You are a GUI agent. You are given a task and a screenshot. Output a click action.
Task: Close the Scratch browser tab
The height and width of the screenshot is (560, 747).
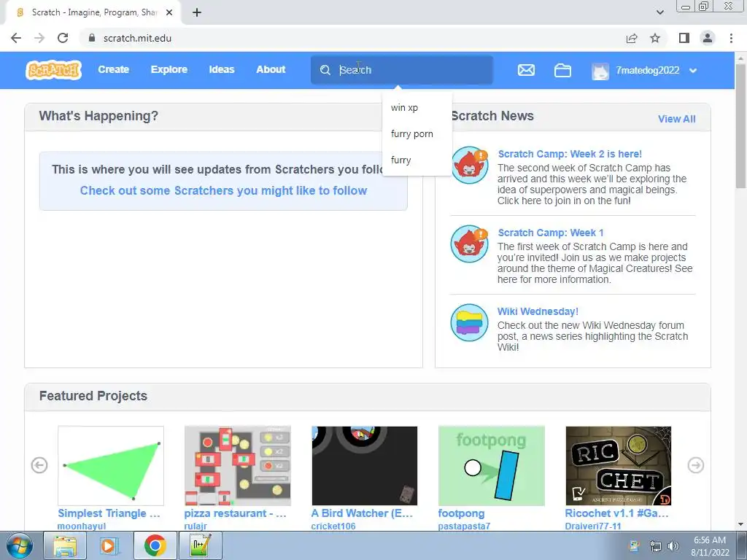[x=169, y=12]
